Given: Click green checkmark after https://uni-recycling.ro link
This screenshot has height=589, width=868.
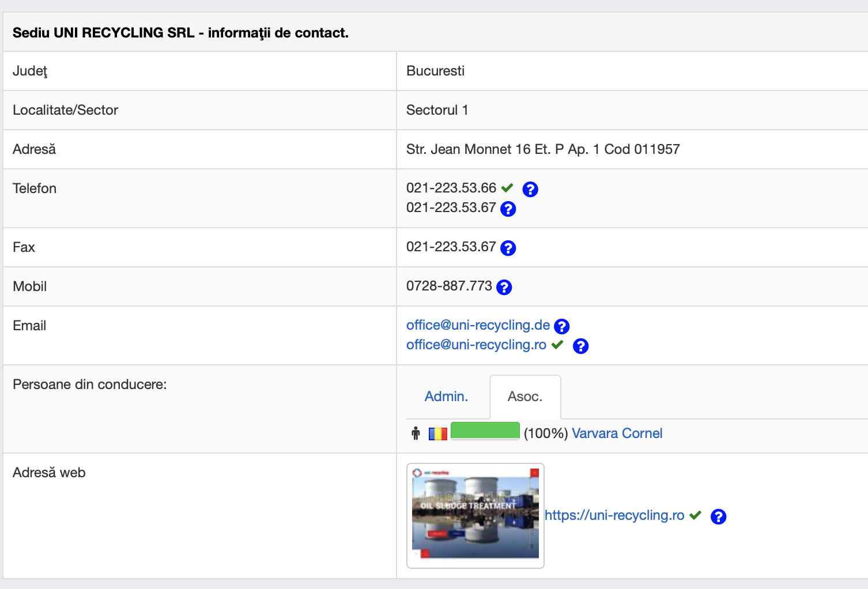Looking at the screenshot, I should (x=695, y=515).
